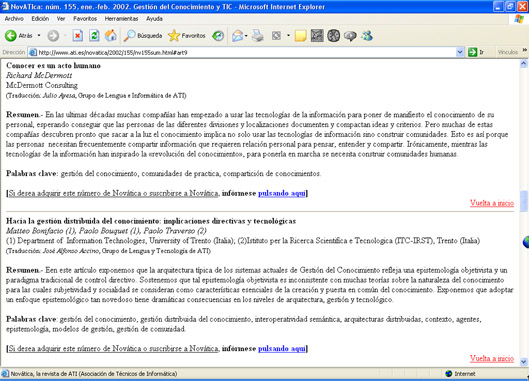Maximize window via title bar restore button
This screenshot has height=381, width=529.
(510, 6)
